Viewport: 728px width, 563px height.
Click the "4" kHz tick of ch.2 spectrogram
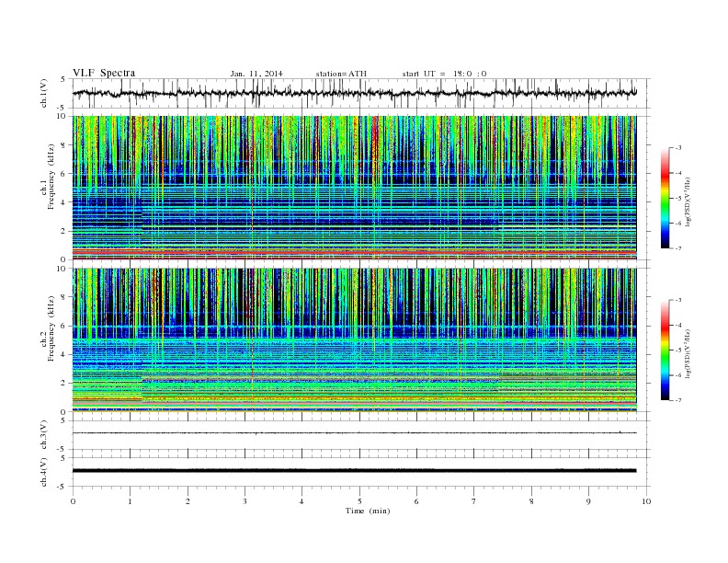tap(63, 354)
